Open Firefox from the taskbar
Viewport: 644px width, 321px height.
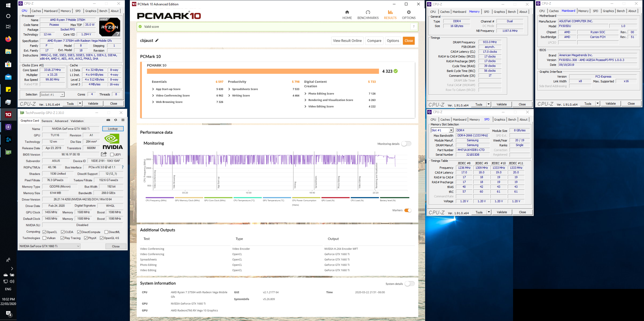(8, 39)
